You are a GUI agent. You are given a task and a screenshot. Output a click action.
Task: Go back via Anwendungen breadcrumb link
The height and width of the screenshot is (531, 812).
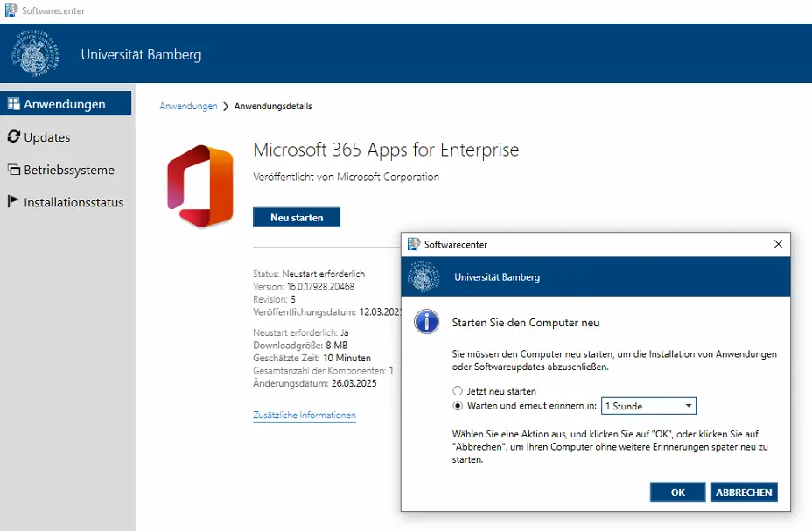click(x=188, y=106)
